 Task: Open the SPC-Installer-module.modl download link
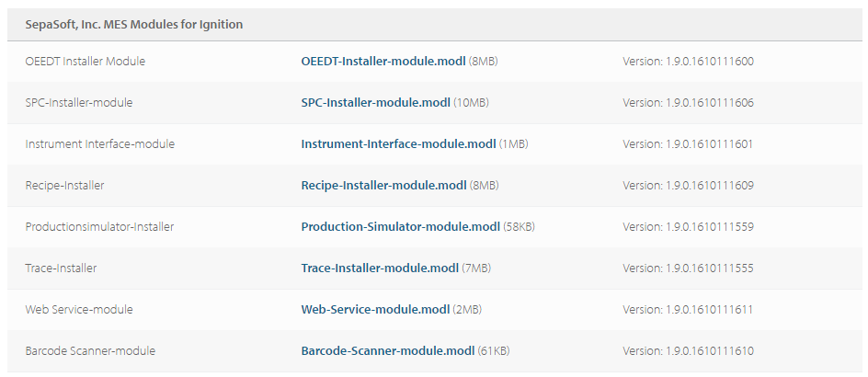click(x=375, y=102)
